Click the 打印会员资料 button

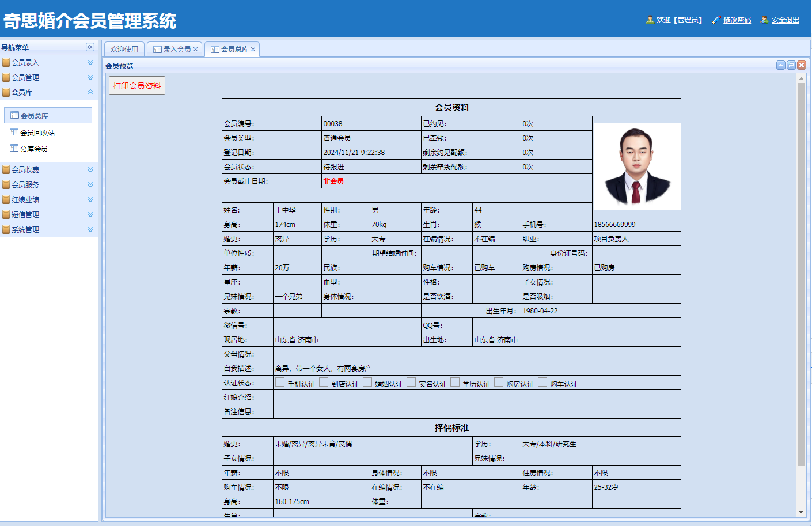(137, 86)
